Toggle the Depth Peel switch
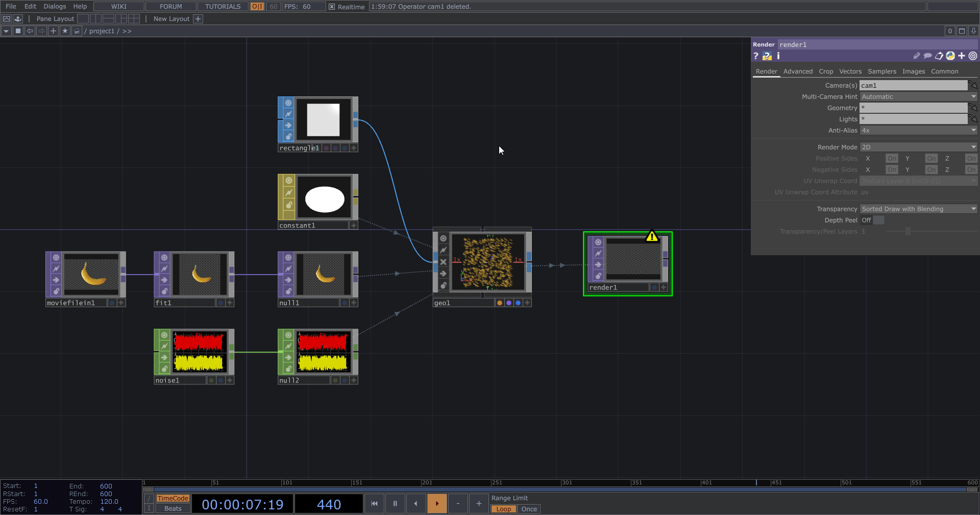Screen dimensions: 980x515 pyautogui.click(x=878, y=220)
